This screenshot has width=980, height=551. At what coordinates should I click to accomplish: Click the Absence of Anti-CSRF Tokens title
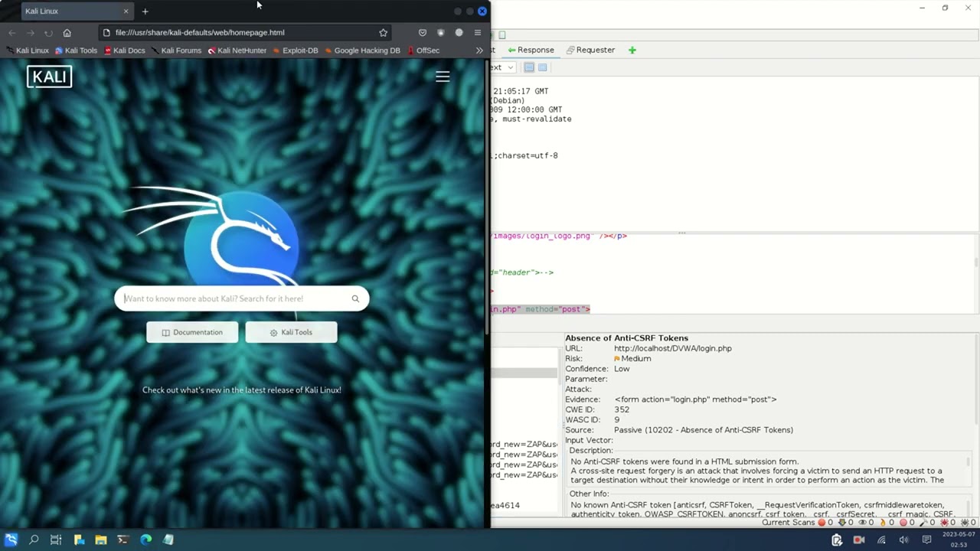626,338
